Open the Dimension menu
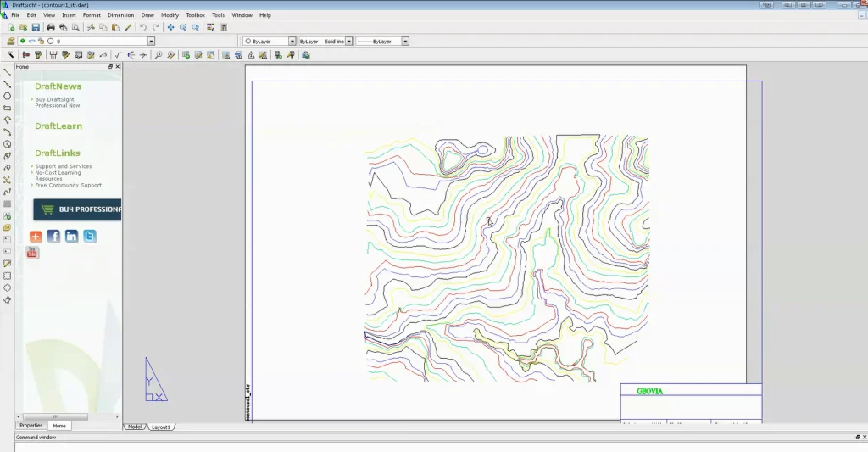868x452 pixels. tap(120, 15)
